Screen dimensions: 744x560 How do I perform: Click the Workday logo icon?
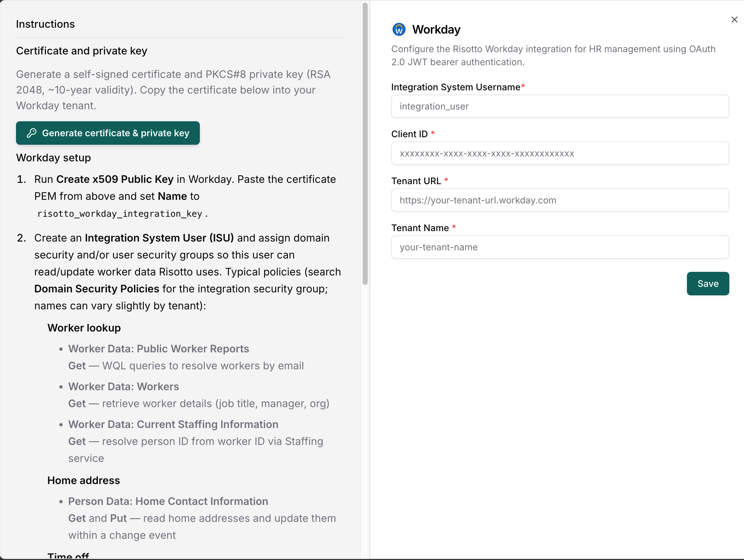tap(399, 29)
